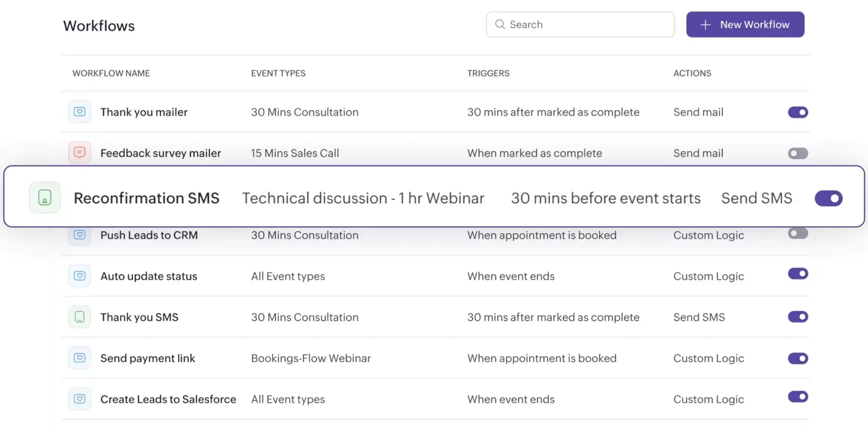Screen dimensions: 868x432
Task: Click the Auto update status workflow icon
Action: (79, 276)
